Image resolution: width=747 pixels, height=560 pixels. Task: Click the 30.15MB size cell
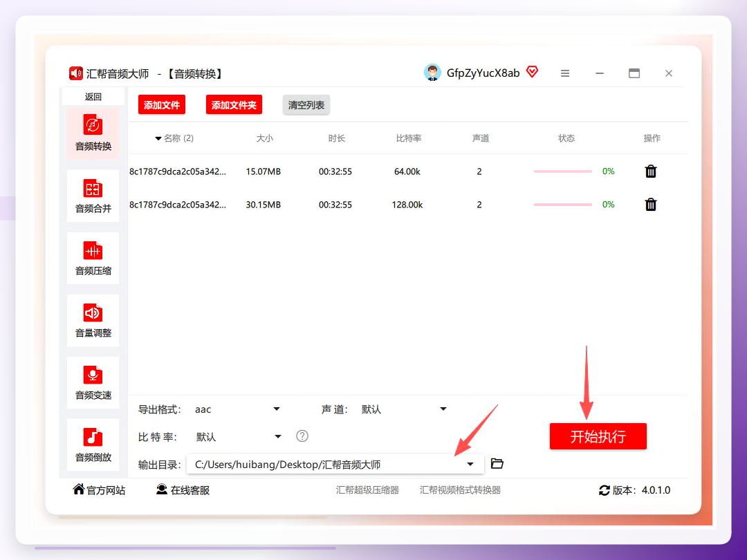[x=264, y=205]
